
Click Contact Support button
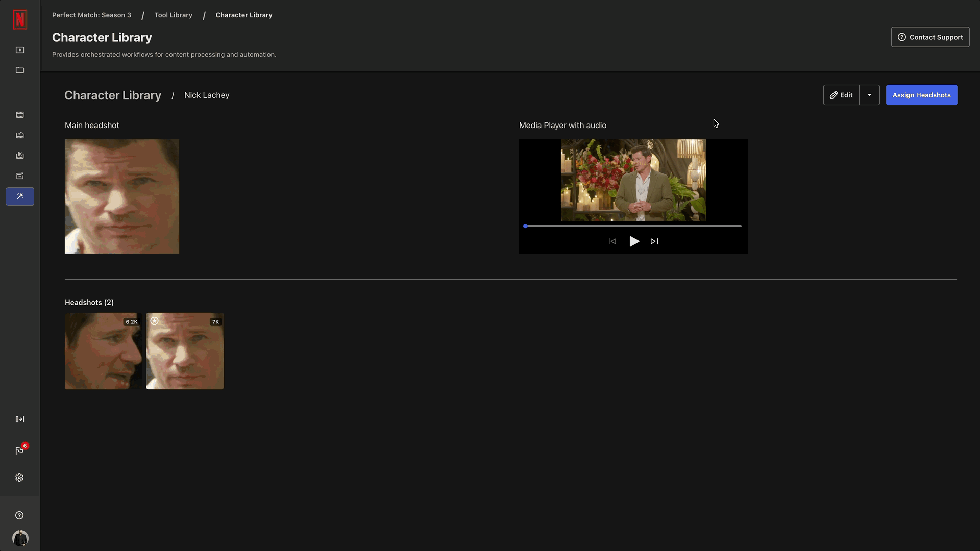930,37
